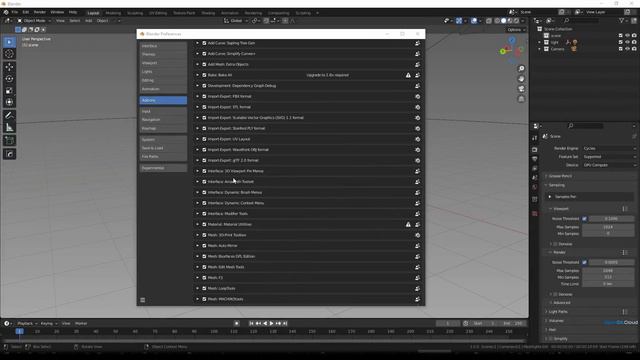This screenshot has height=360, width=640.
Task: Toggle Render Noise Threshold checkbox
Action: pos(584,262)
